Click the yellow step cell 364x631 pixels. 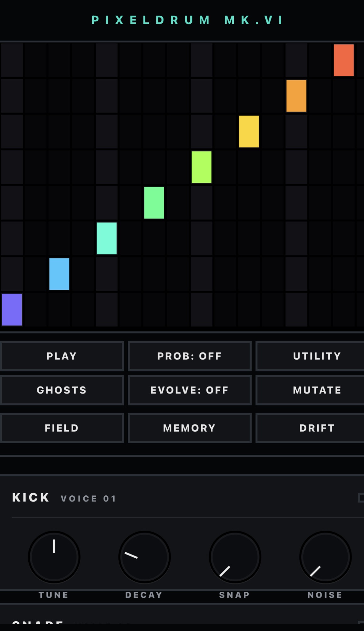(249, 131)
